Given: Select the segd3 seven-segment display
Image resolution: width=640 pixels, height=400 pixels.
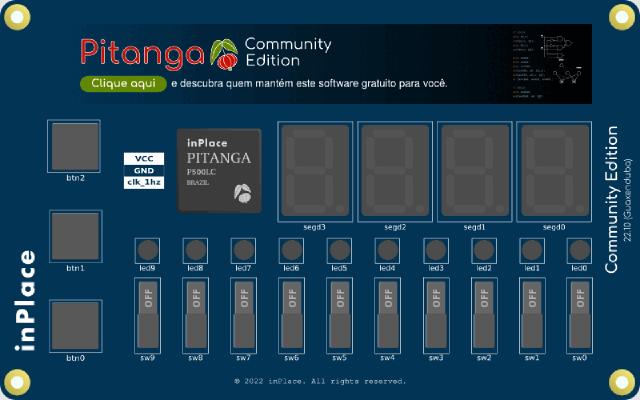Looking at the screenshot, I should coord(315,172).
